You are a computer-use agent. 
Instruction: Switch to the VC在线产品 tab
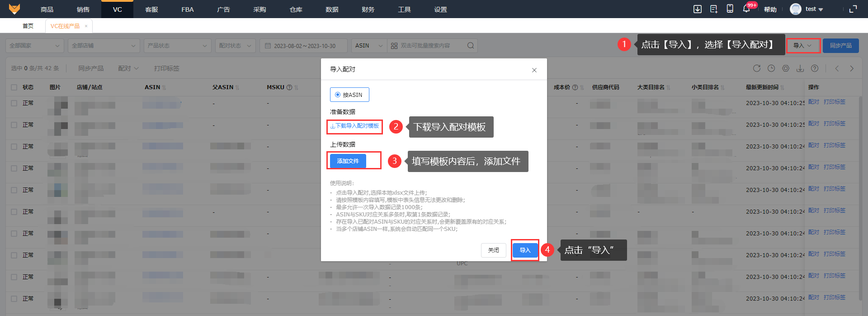65,26
